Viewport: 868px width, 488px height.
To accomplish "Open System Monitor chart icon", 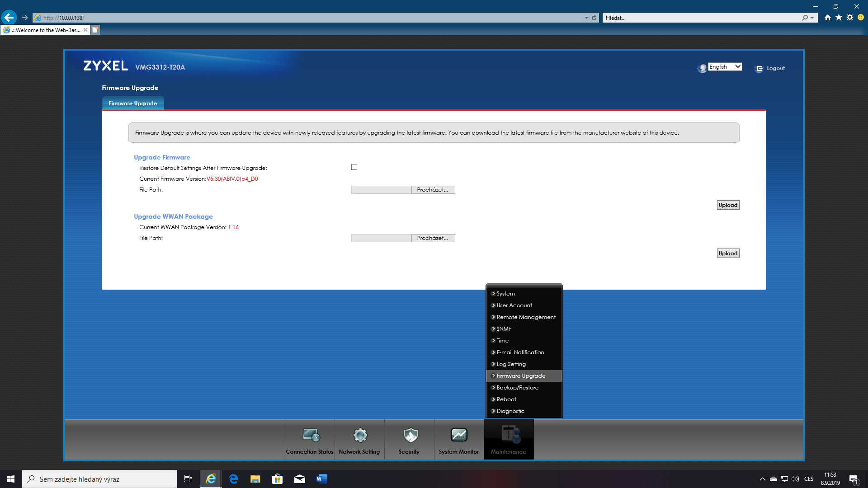I will pos(459,436).
